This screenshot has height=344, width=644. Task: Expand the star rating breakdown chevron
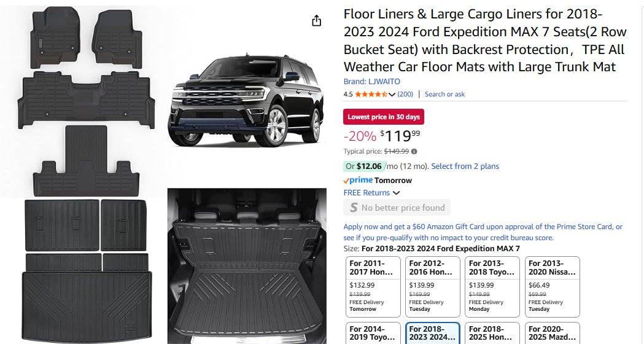click(392, 95)
